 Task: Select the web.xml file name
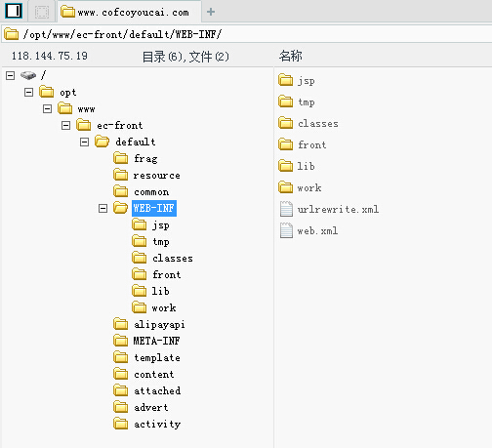pyautogui.click(x=317, y=230)
